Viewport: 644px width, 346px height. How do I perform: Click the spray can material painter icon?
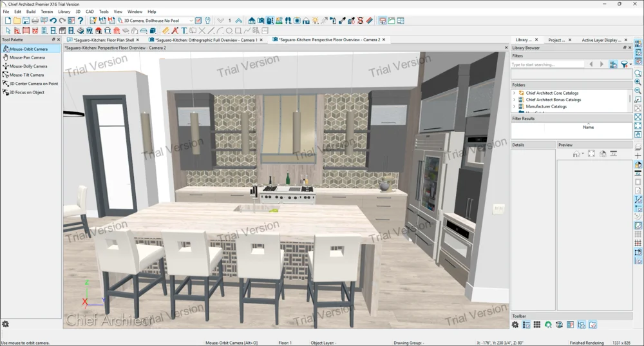click(x=333, y=21)
